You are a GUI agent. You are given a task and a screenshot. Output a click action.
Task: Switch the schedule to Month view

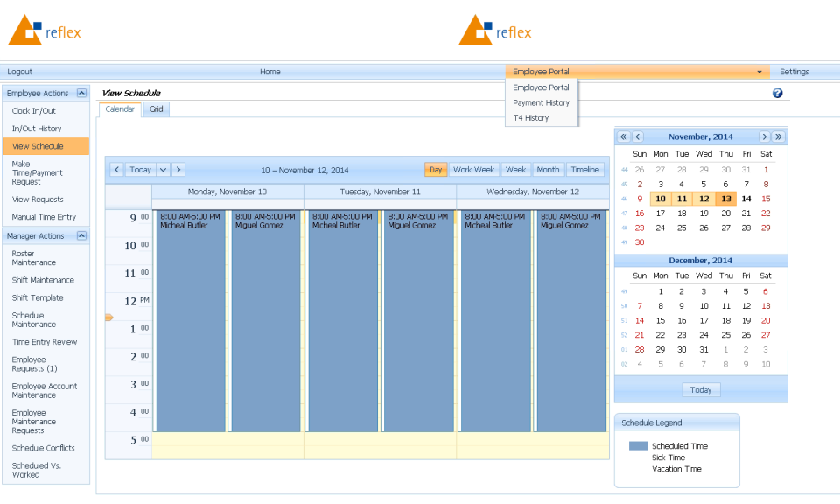point(548,169)
